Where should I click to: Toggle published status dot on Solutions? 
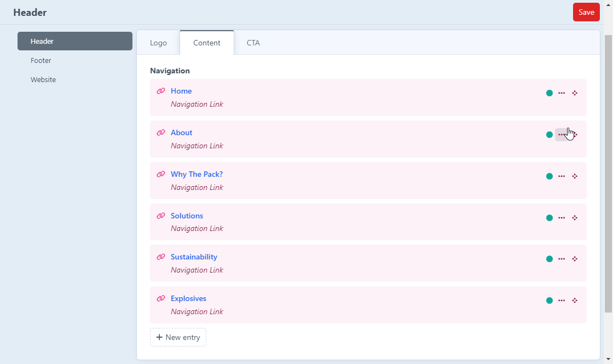(x=550, y=218)
